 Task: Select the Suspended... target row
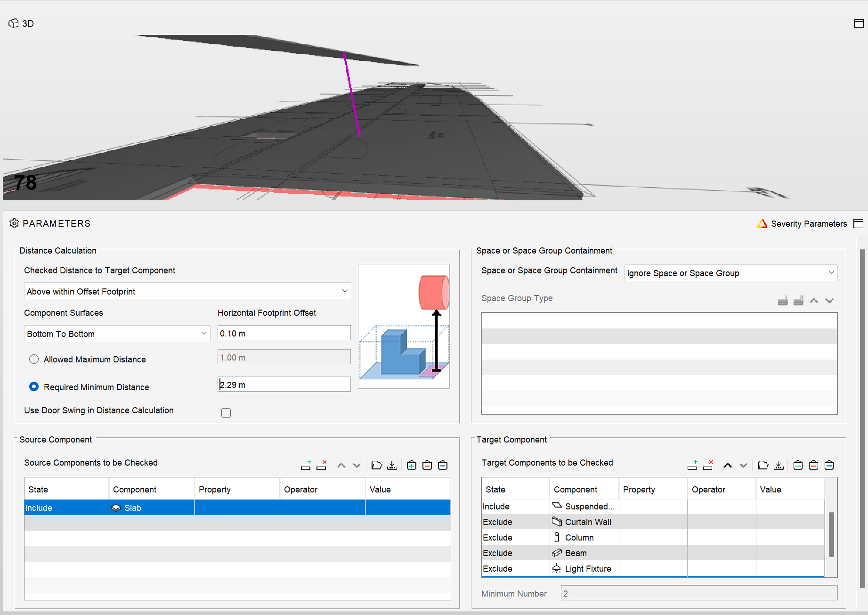pyautogui.click(x=653, y=506)
